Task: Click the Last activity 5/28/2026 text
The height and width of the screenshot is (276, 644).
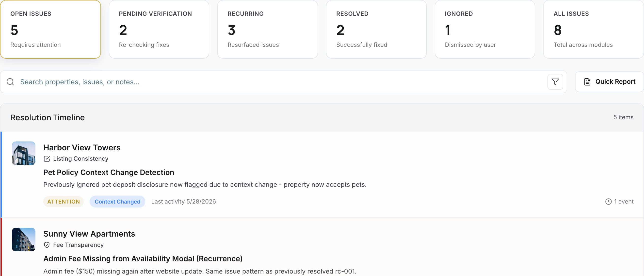Action: [183, 202]
